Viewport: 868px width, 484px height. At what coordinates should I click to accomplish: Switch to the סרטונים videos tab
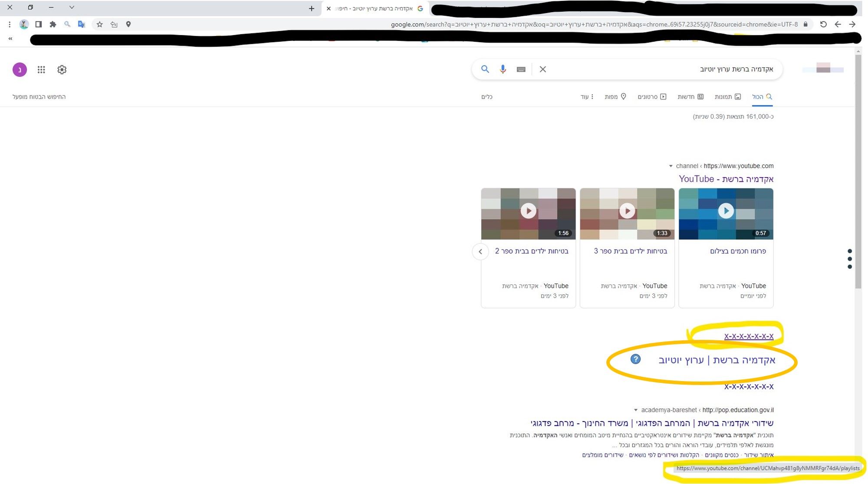coord(651,97)
